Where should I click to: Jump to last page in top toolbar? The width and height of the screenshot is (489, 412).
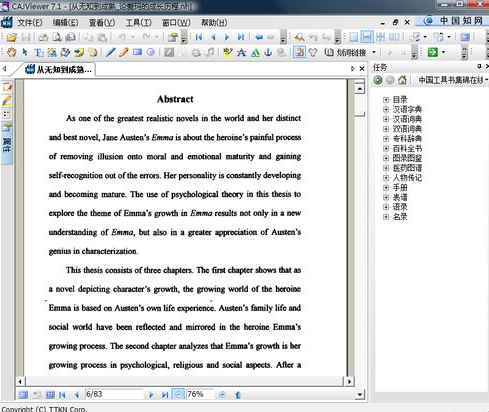click(x=241, y=37)
